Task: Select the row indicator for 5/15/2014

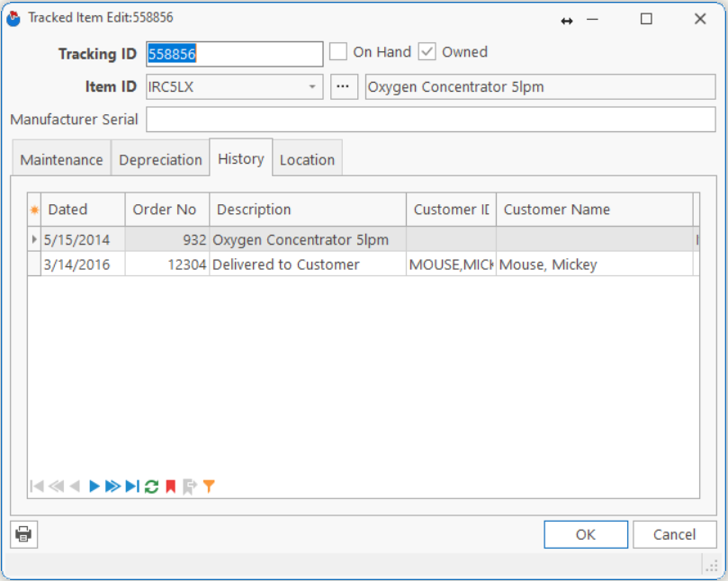Action: [x=35, y=240]
